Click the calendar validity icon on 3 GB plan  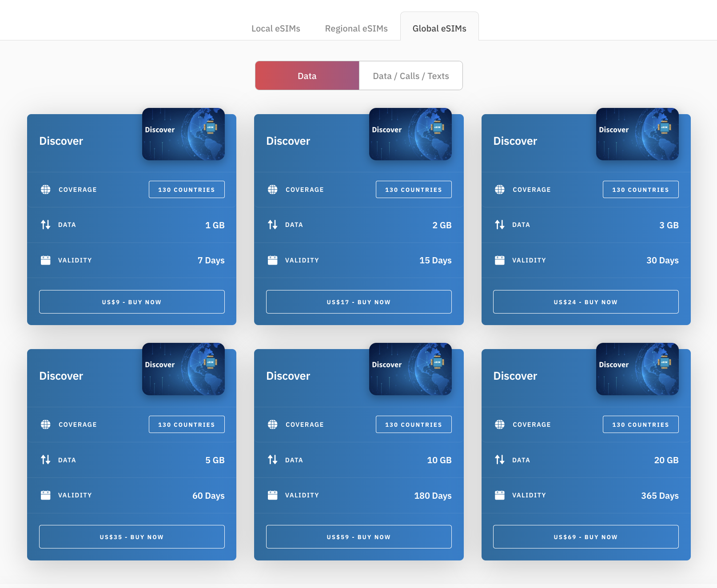(500, 260)
